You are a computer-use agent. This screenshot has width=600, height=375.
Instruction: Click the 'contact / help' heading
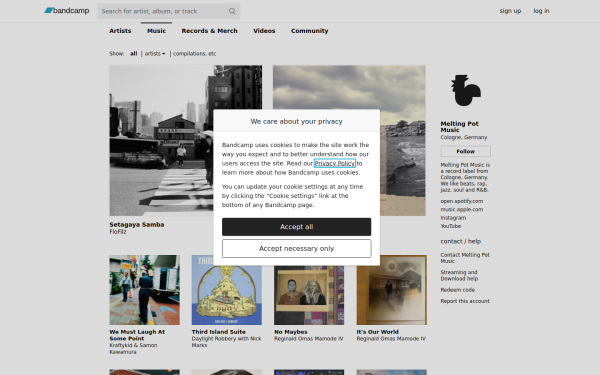pos(461,241)
